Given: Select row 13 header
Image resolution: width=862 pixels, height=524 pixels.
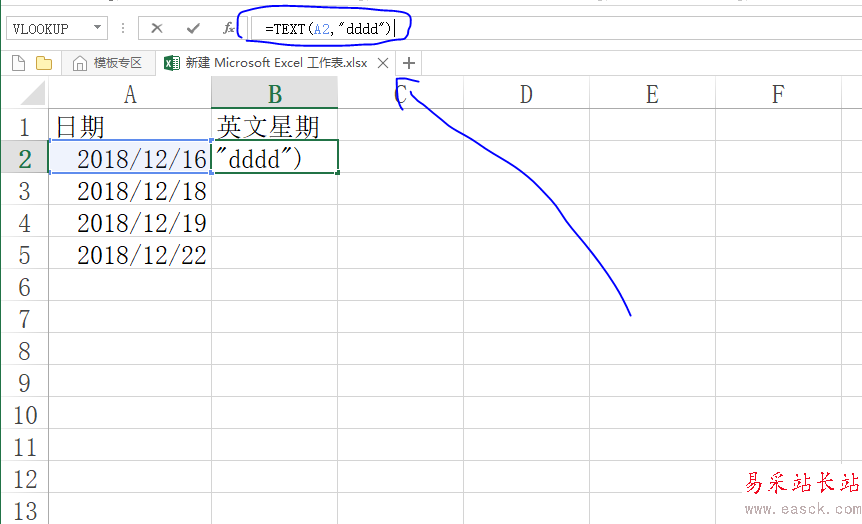Looking at the screenshot, I should tap(24, 510).
